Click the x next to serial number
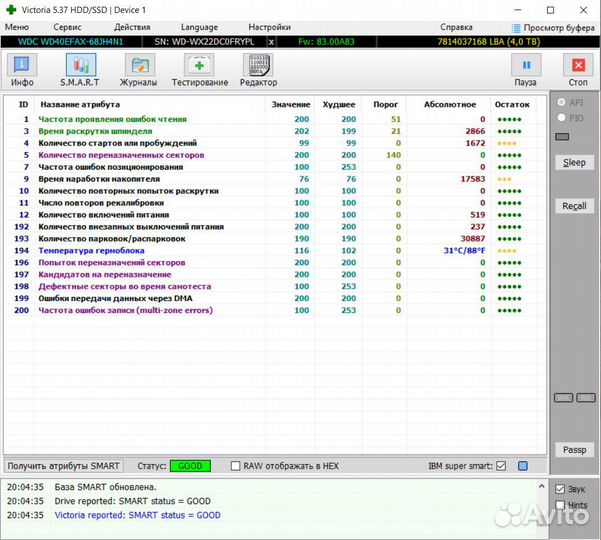The width and height of the screenshot is (601, 540). click(x=272, y=42)
